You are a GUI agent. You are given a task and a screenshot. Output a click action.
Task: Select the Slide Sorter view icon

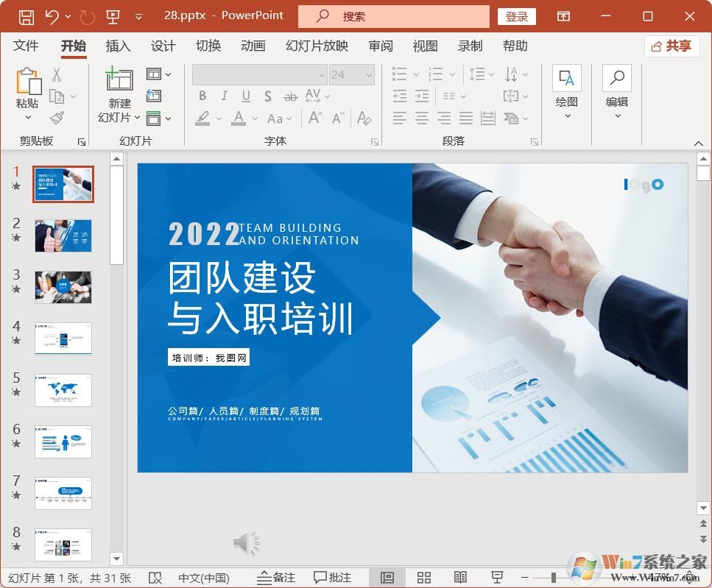[x=424, y=577]
